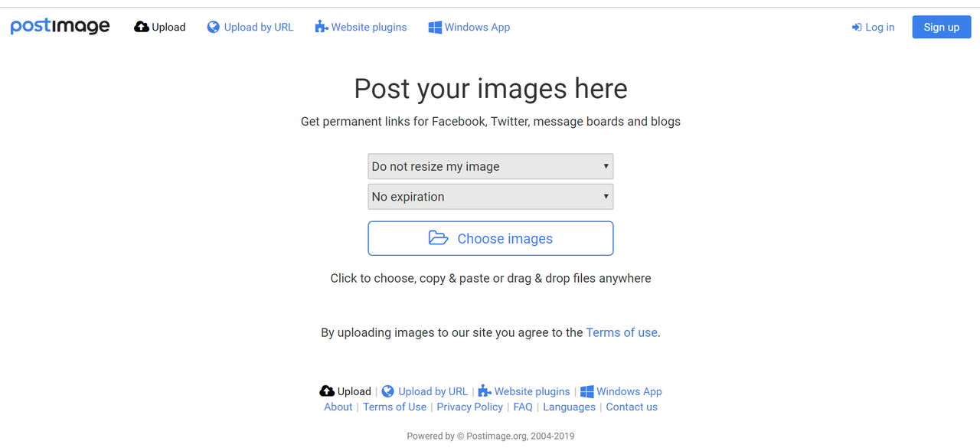This screenshot has height=448, width=980.
Task: Click the 'Choose images' label text
Action: (x=505, y=239)
